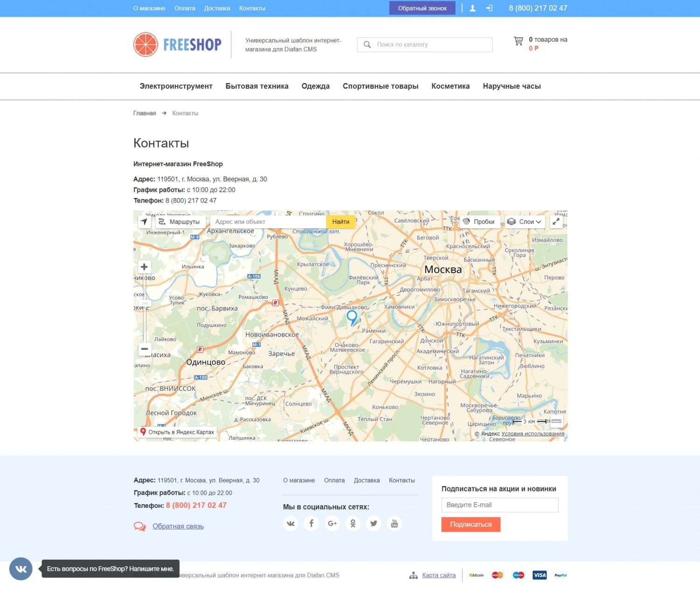Focus the Введите E-mail subscription field
This screenshot has height=591, width=700.
(x=500, y=505)
